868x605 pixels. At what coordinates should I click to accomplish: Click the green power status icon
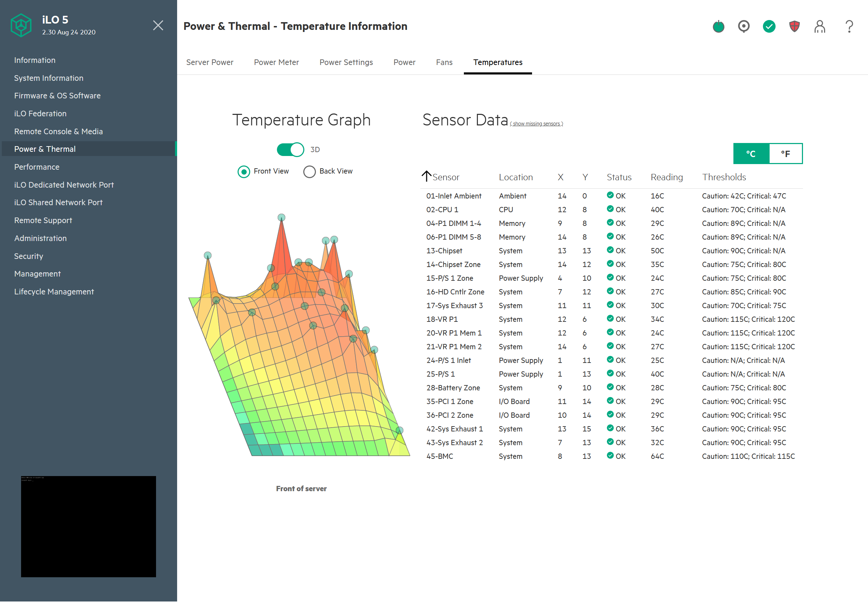click(718, 26)
